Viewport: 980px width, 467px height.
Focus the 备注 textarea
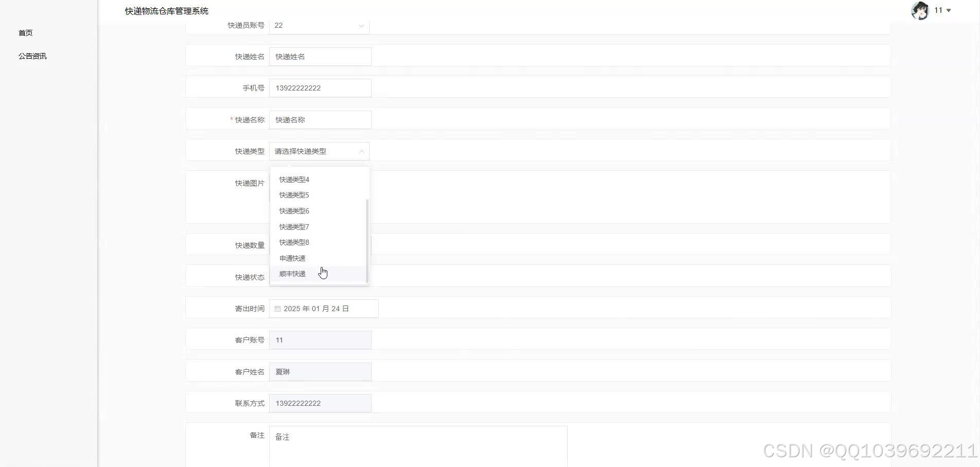click(x=418, y=446)
